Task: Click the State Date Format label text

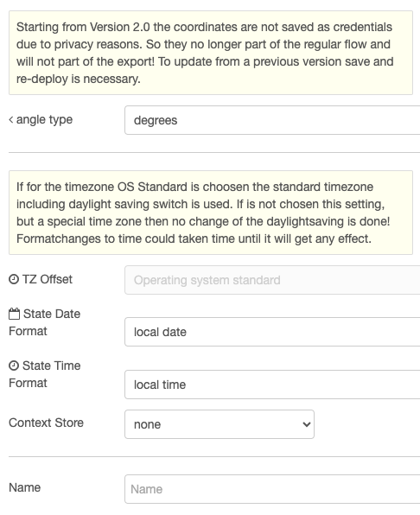Action: coord(44,322)
